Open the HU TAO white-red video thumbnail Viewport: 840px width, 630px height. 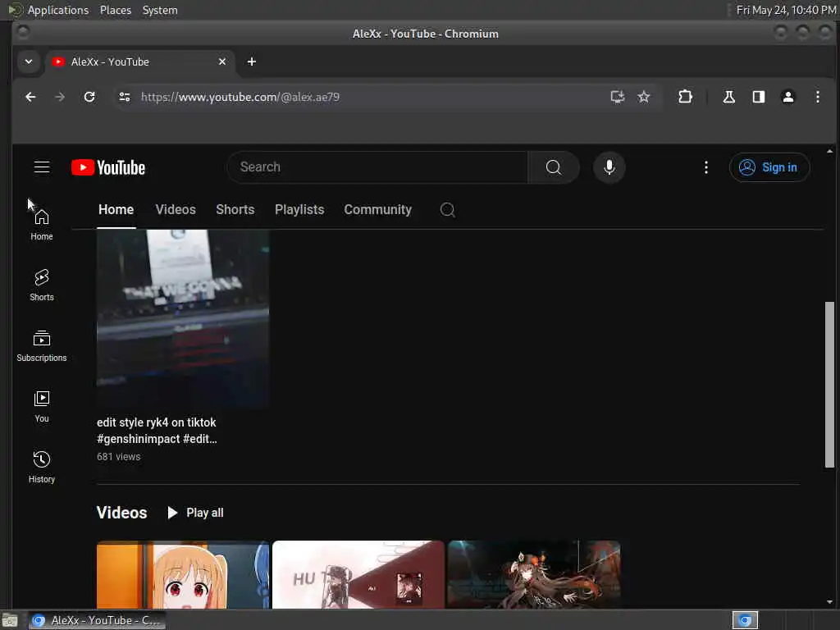tap(358, 575)
